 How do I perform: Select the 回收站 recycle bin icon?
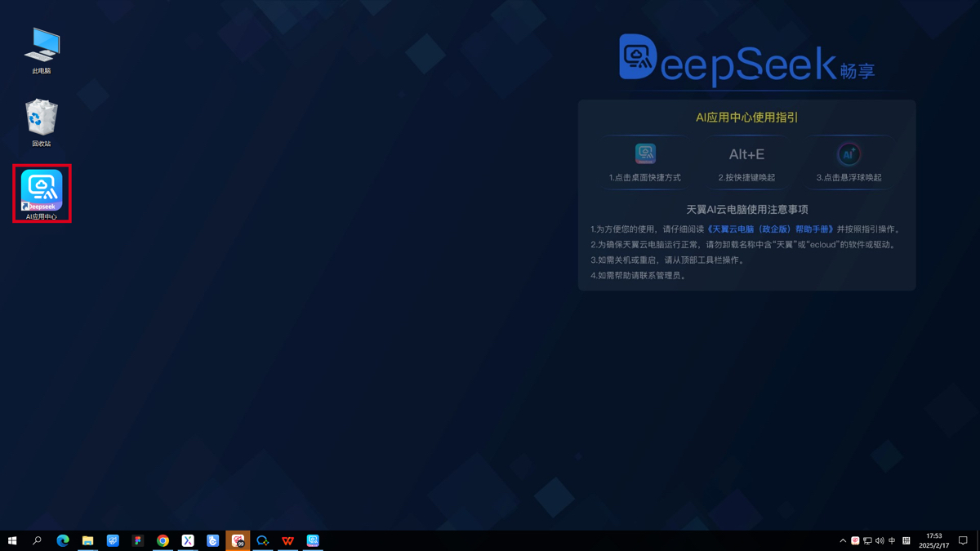(x=42, y=123)
